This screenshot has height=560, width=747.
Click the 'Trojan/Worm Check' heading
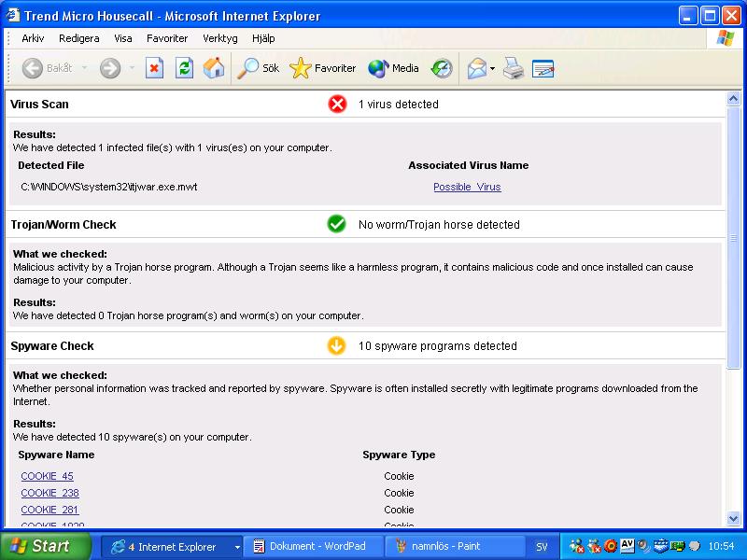click(x=63, y=225)
